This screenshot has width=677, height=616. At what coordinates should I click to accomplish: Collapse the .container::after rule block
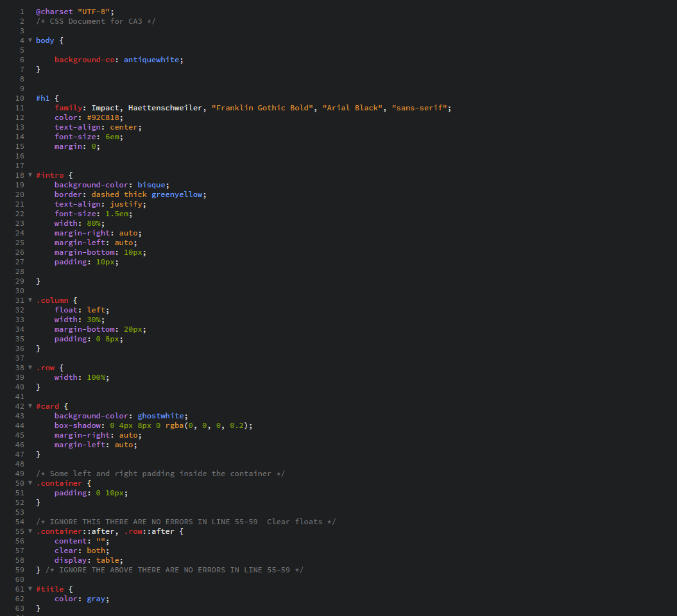pos(30,531)
